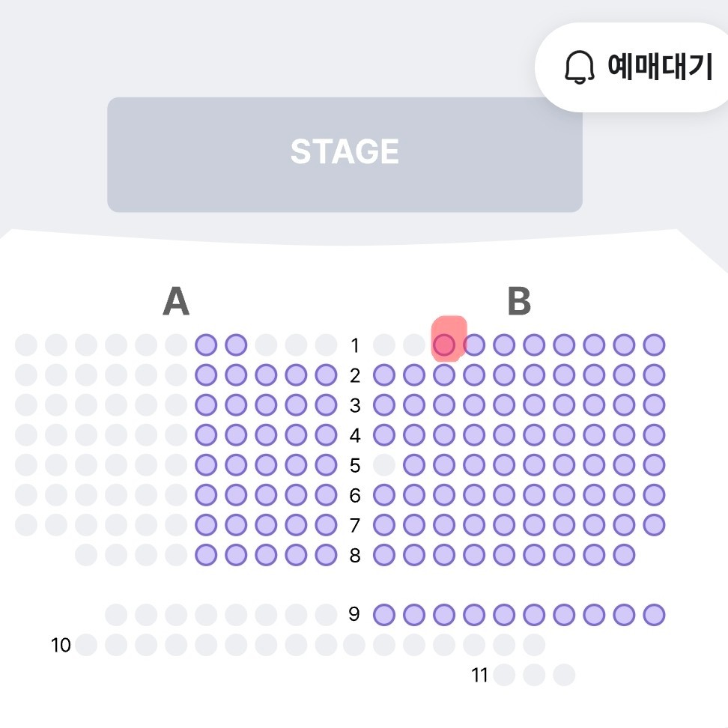The image size is (728, 728).
Task: Click the STAGE banner
Action: click(345, 152)
